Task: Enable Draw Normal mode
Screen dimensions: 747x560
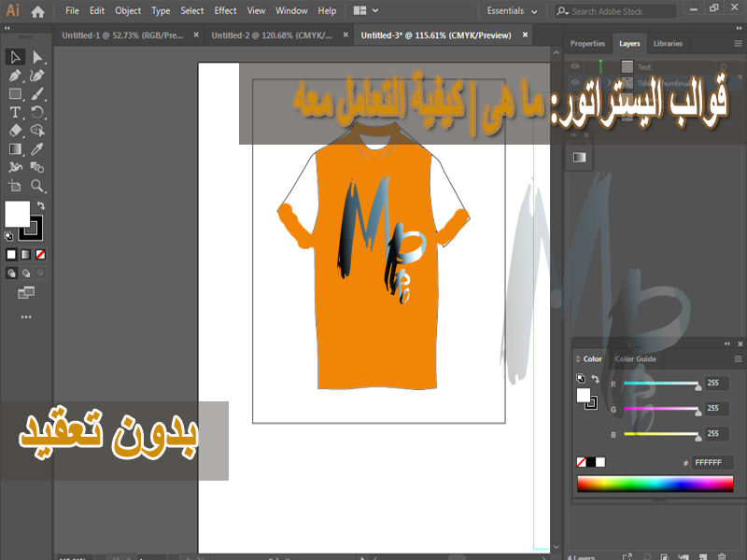Action: (11, 273)
